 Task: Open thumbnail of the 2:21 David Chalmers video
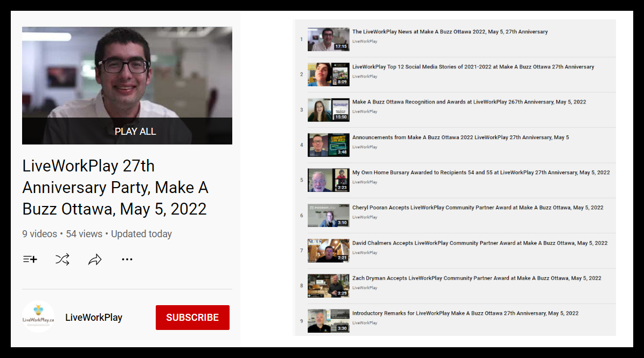tap(329, 251)
